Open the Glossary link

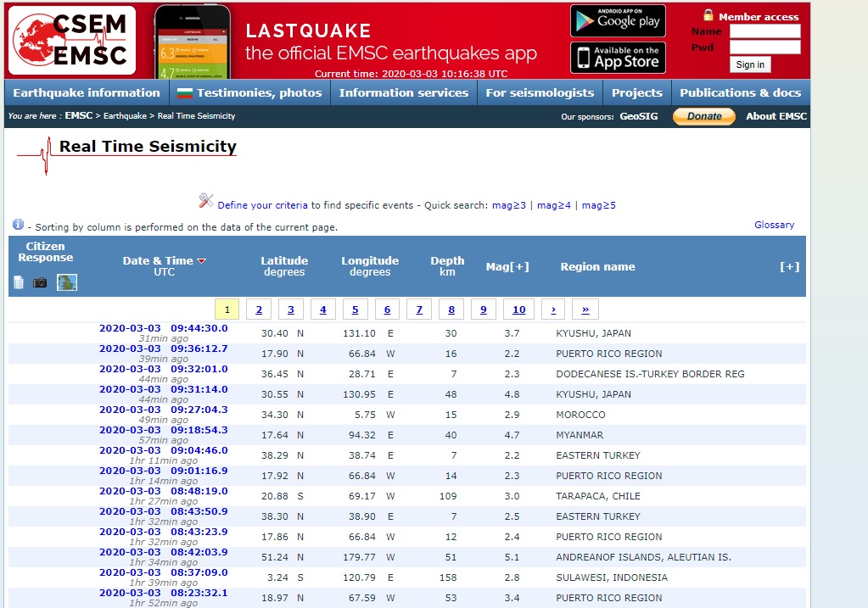click(774, 225)
